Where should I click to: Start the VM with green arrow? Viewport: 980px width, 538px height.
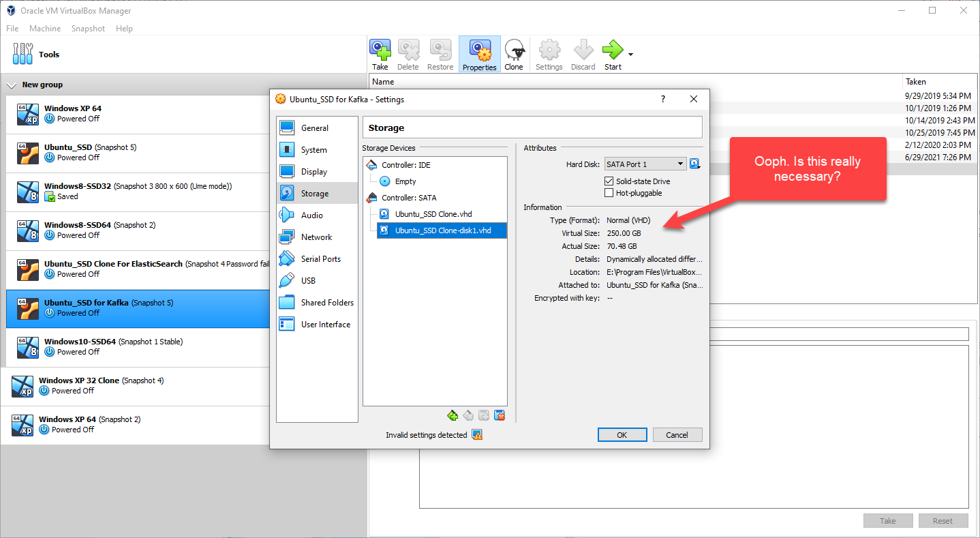pos(613,54)
